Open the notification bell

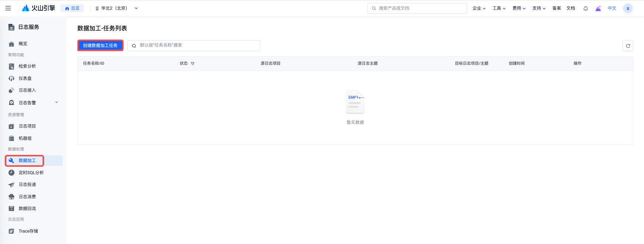coord(586,8)
